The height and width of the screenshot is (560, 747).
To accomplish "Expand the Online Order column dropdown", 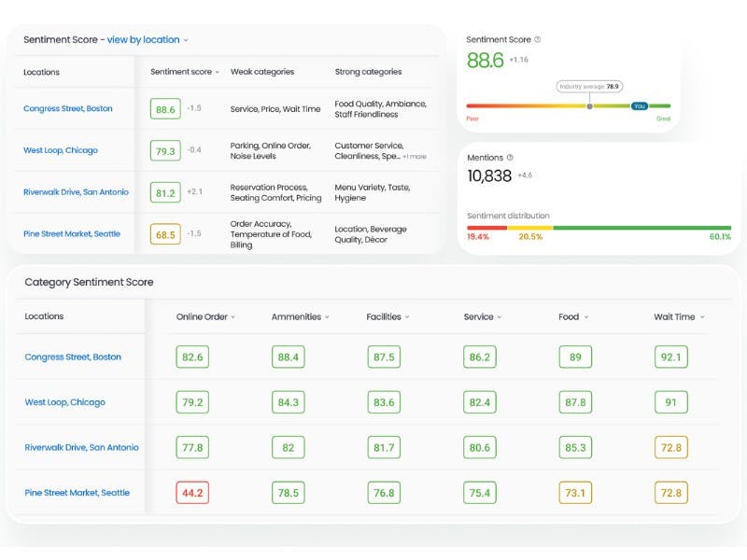I will pyautogui.click(x=205, y=317).
